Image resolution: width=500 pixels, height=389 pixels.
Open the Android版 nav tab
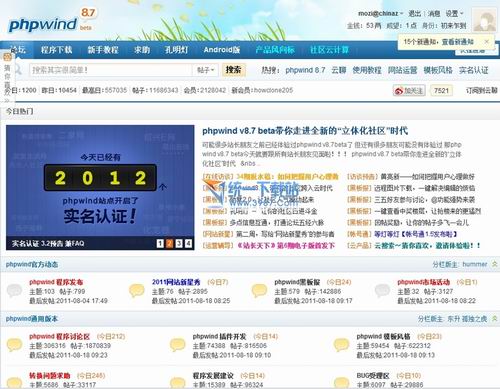click(x=222, y=50)
